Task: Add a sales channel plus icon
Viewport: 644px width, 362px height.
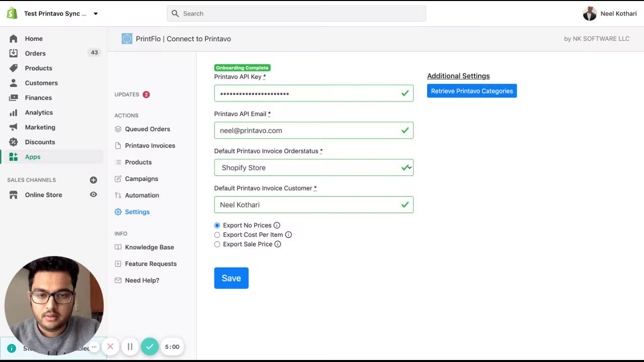Action: (93, 180)
